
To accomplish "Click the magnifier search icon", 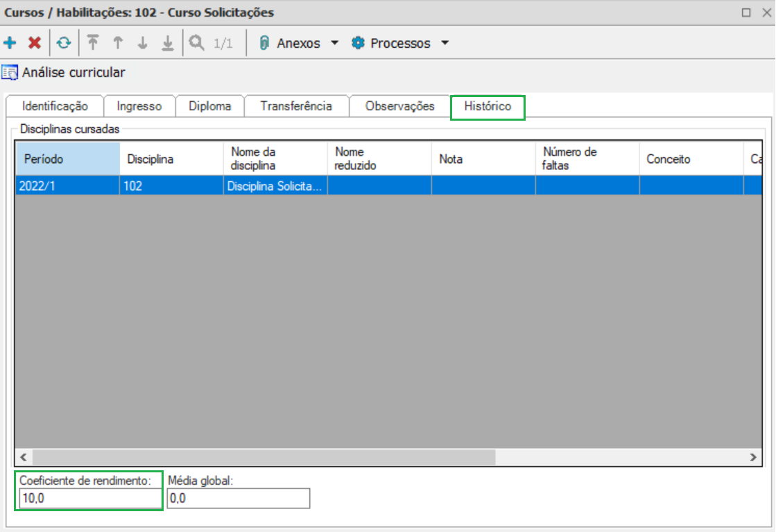I will coord(197,43).
